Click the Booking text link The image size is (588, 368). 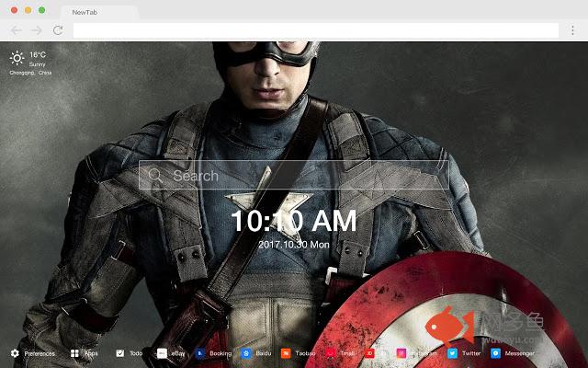click(x=220, y=353)
